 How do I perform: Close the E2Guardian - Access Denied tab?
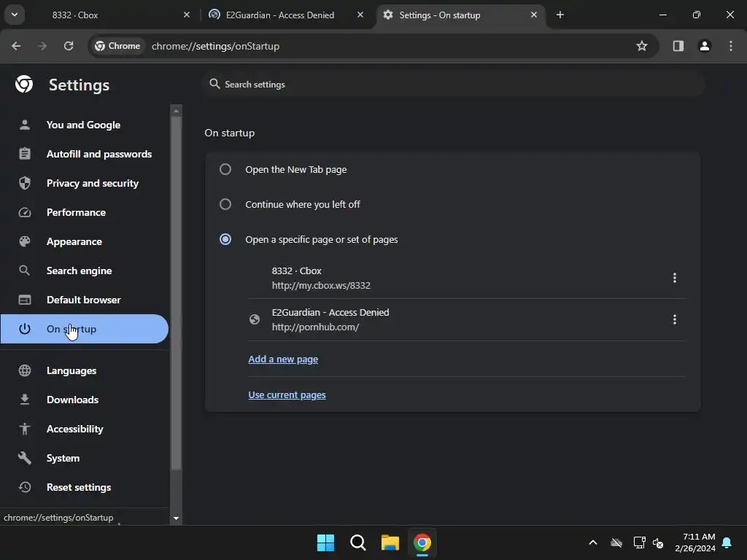360,15
